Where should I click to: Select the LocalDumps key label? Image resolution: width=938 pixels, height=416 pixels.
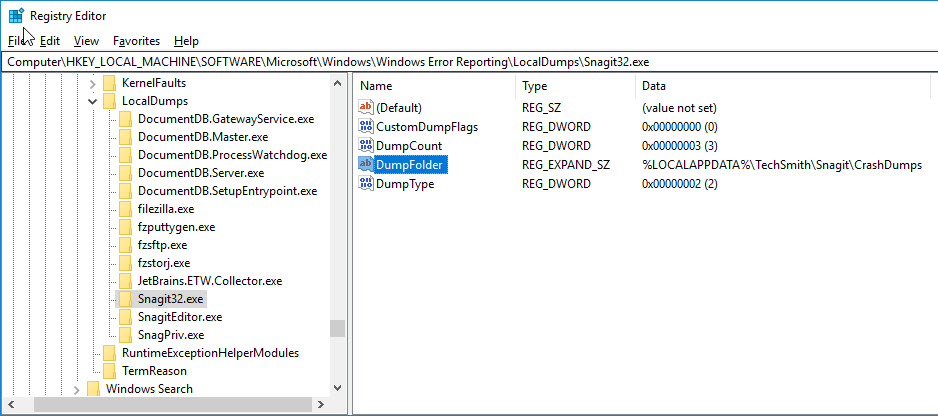tap(155, 101)
